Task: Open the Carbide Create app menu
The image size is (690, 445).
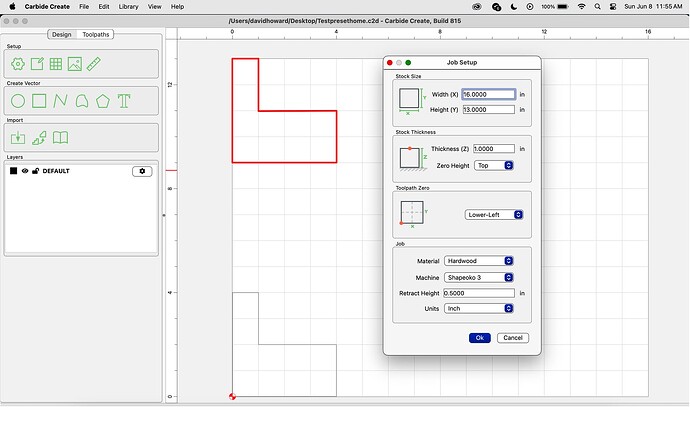Action: 47,7
